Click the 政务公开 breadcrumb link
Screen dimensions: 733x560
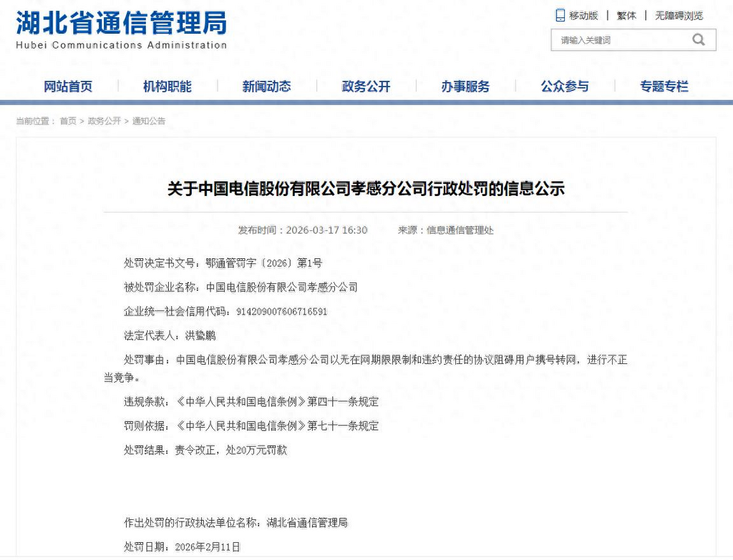click(x=104, y=121)
